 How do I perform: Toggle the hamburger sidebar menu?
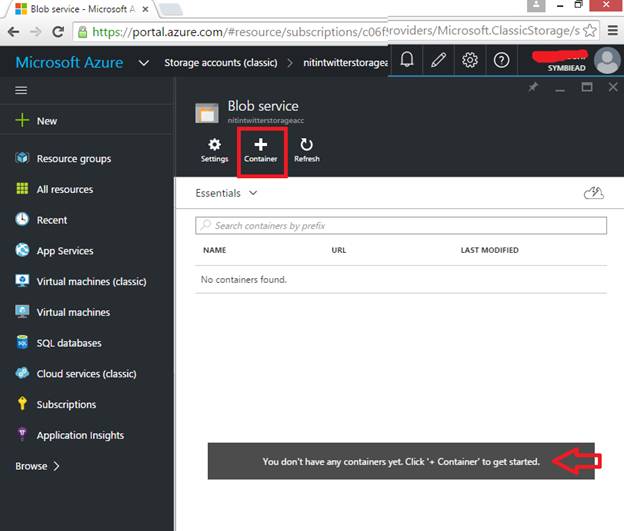(x=21, y=90)
